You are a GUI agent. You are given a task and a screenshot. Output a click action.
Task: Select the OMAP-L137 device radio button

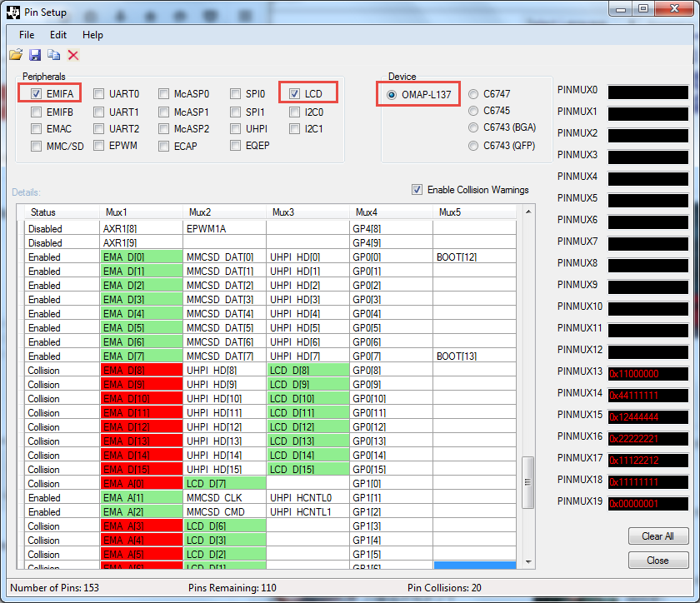(392, 95)
